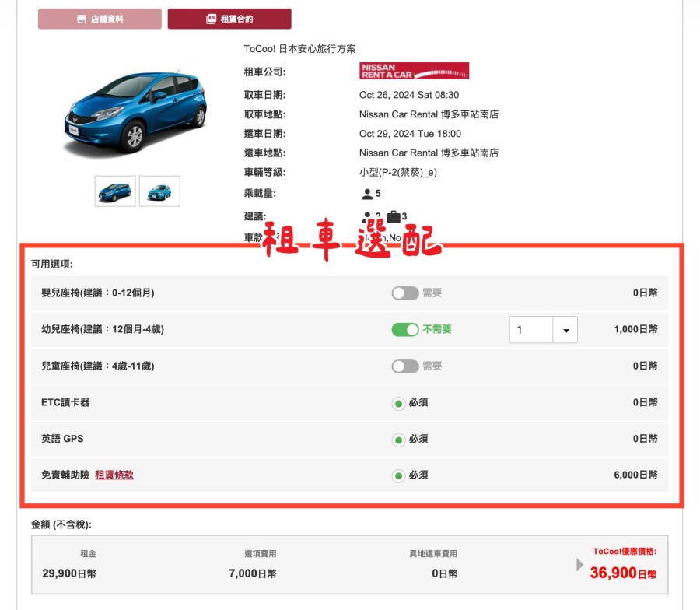Turn off the 幼兒座椅 toddler seat toggle
This screenshot has height=610, width=700.
coord(405,330)
